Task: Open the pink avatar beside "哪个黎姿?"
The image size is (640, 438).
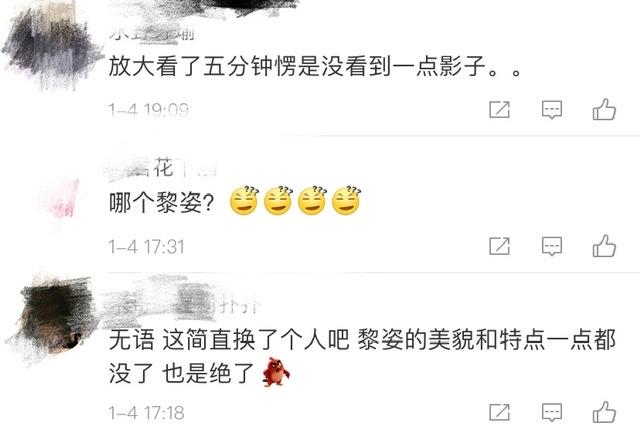Action: click(x=61, y=199)
